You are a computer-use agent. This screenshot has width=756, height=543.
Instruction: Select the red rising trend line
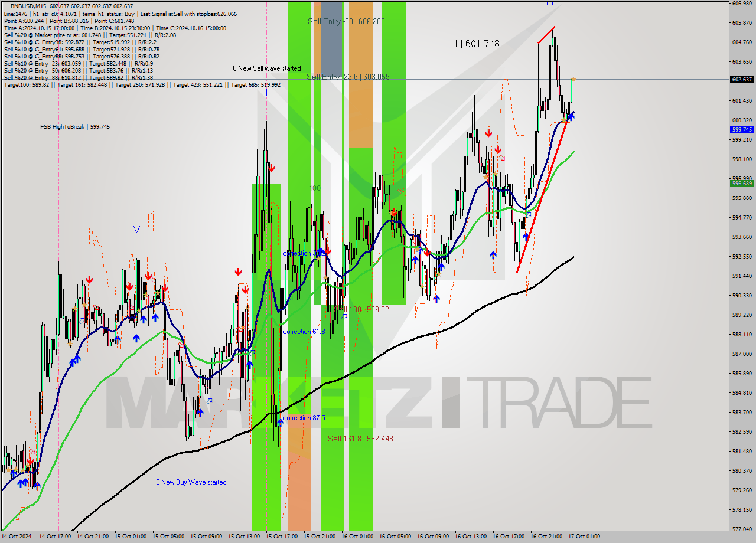click(x=541, y=198)
